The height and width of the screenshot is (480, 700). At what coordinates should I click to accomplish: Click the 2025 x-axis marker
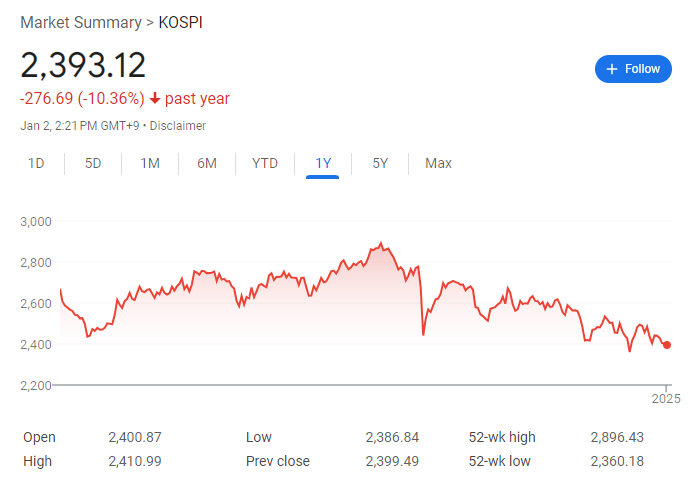pyautogui.click(x=665, y=398)
